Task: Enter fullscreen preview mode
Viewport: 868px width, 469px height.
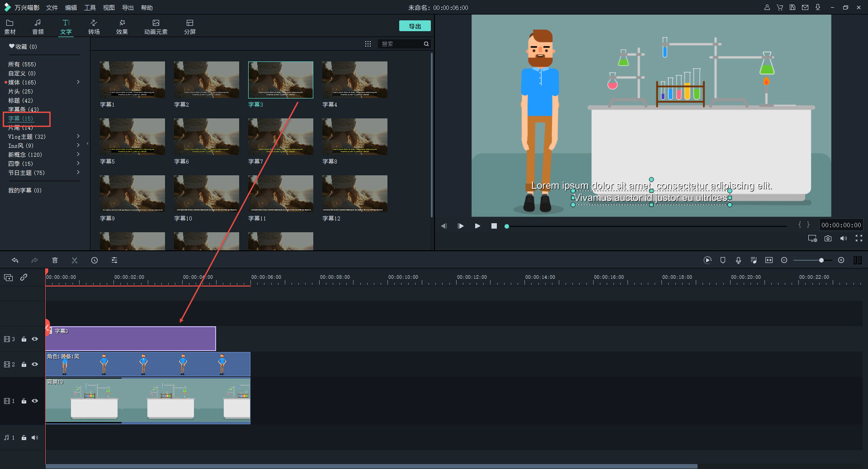Action: pyautogui.click(x=859, y=239)
